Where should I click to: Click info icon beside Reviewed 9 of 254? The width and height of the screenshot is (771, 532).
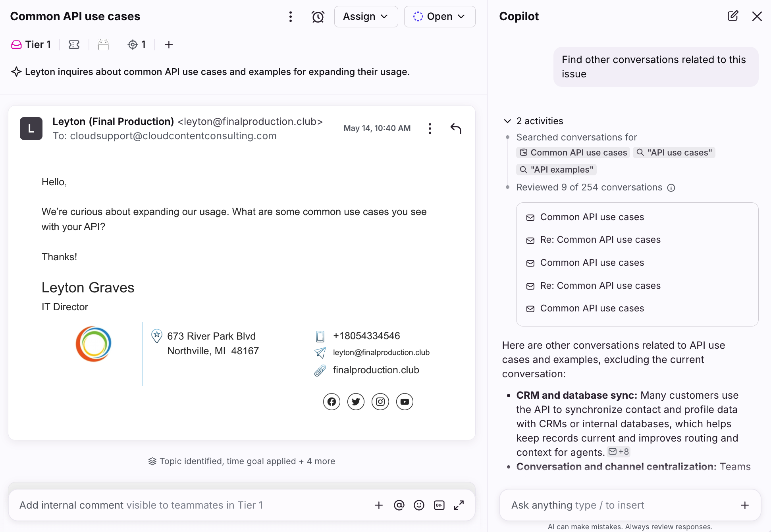[671, 188]
